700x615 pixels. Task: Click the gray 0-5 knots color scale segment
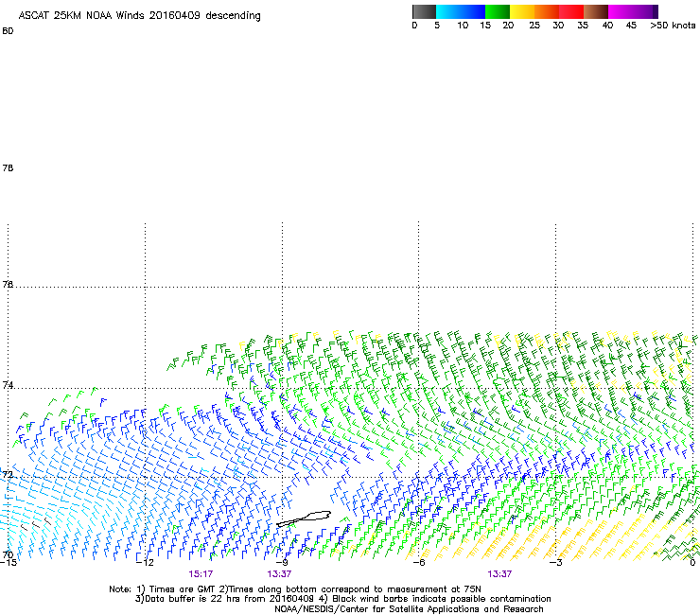424,11
